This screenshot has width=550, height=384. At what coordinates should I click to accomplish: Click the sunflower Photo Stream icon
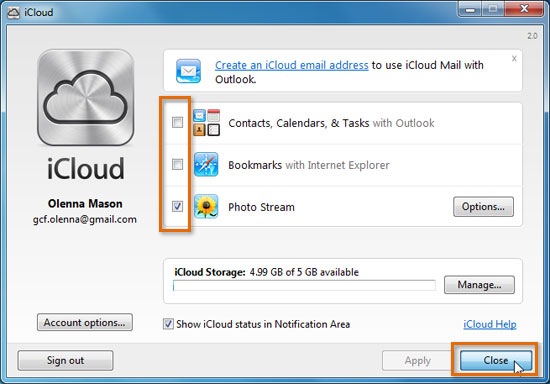(x=206, y=206)
